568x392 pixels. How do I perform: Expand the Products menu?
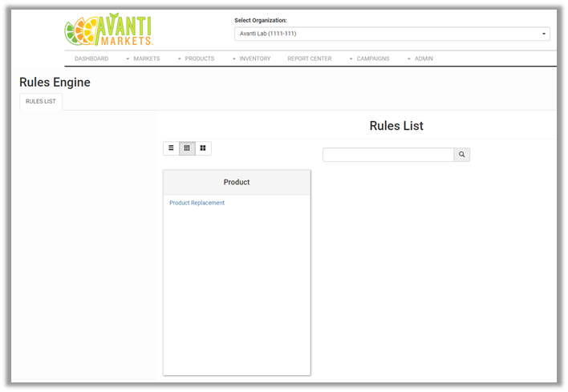pos(196,59)
